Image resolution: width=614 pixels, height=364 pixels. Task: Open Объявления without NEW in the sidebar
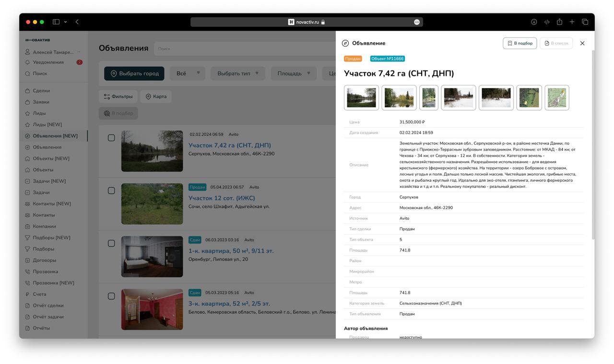(47, 147)
